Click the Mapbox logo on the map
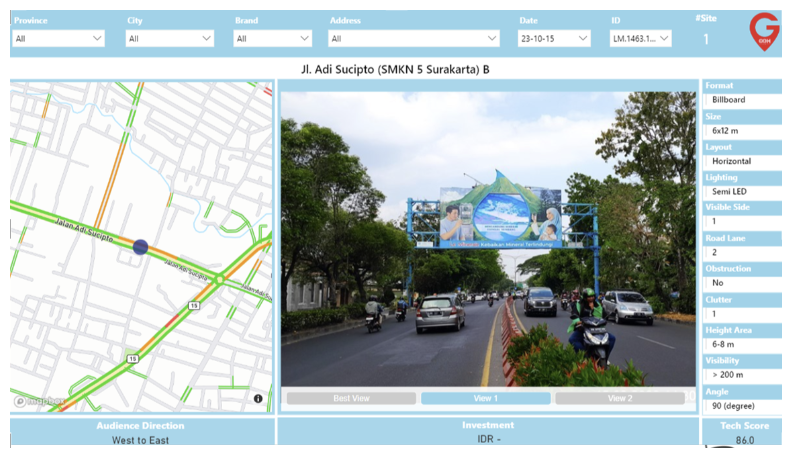This screenshot has height=457, width=792. click(39, 400)
